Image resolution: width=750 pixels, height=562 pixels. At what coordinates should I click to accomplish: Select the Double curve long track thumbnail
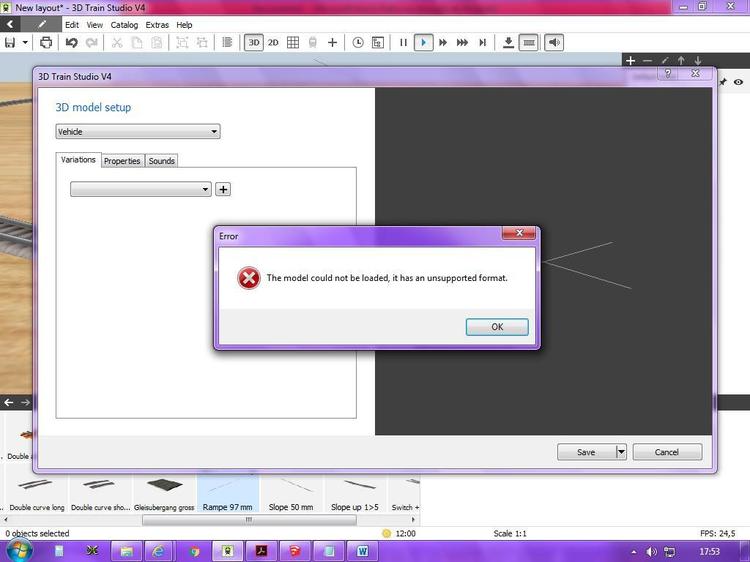point(36,495)
